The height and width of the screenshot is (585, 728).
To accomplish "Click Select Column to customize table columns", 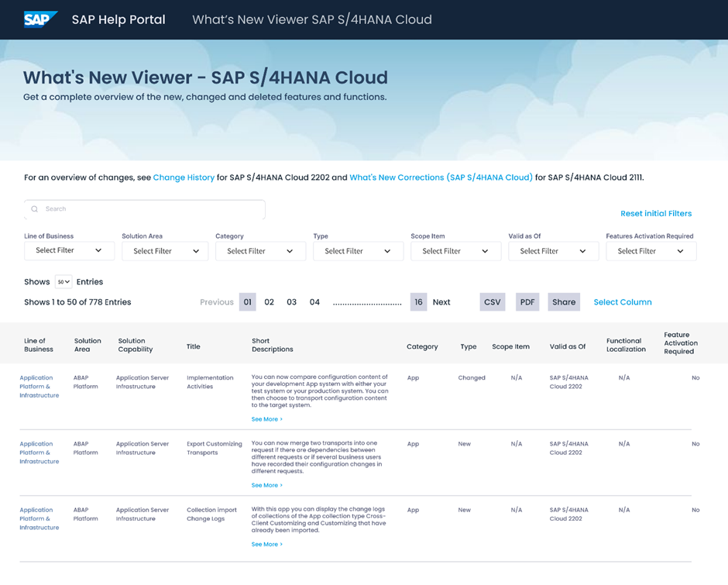I will click(x=623, y=302).
